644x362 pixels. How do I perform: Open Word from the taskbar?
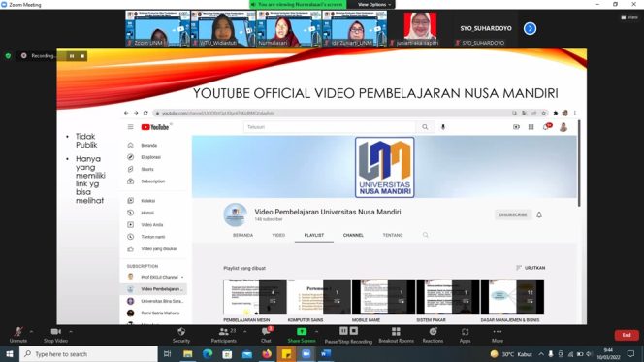326,354
